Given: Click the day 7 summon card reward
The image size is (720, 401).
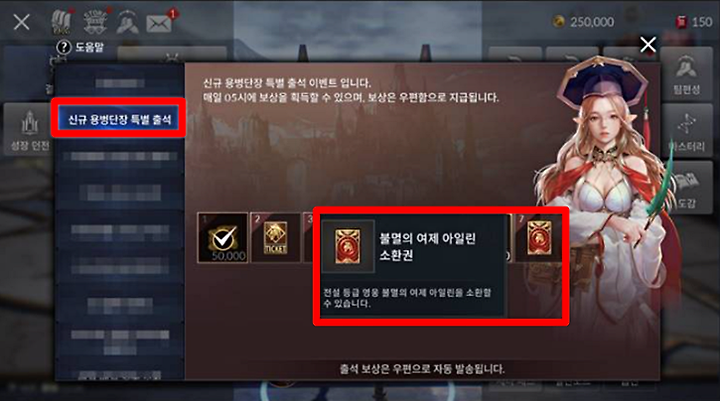Looking at the screenshot, I should click(538, 238).
